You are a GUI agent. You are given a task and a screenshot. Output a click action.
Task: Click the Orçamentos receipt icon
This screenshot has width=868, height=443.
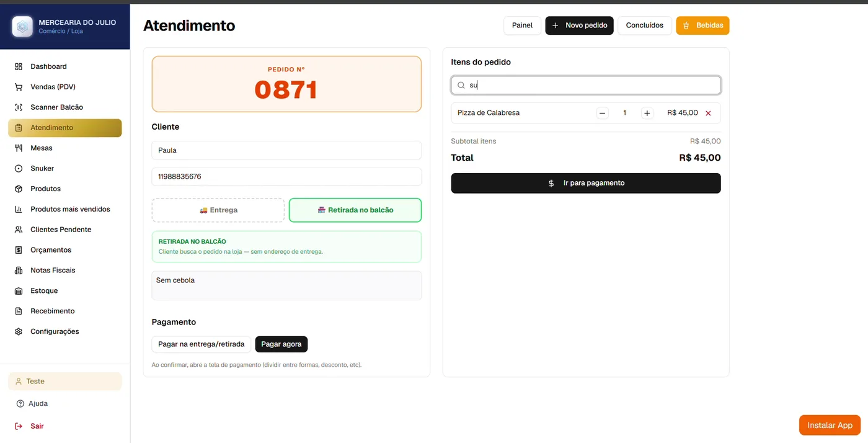(19, 250)
